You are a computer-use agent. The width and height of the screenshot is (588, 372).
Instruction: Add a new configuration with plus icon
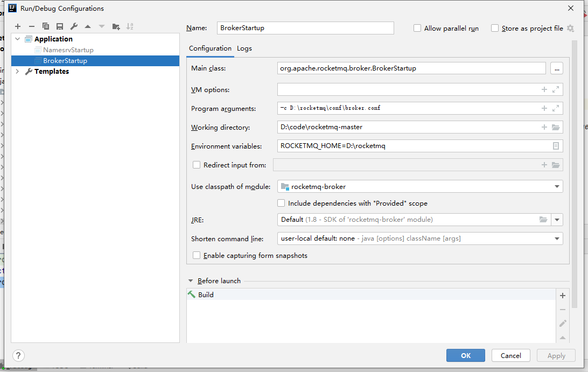[18, 26]
